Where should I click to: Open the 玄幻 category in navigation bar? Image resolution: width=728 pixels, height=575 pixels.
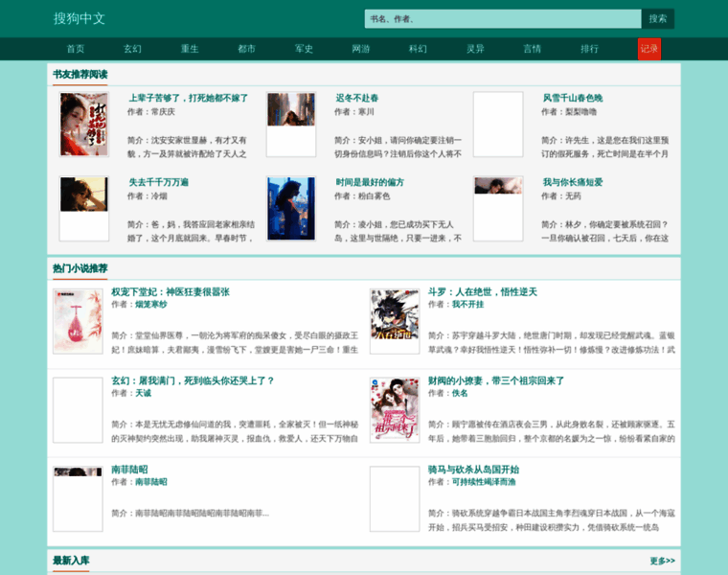point(132,49)
